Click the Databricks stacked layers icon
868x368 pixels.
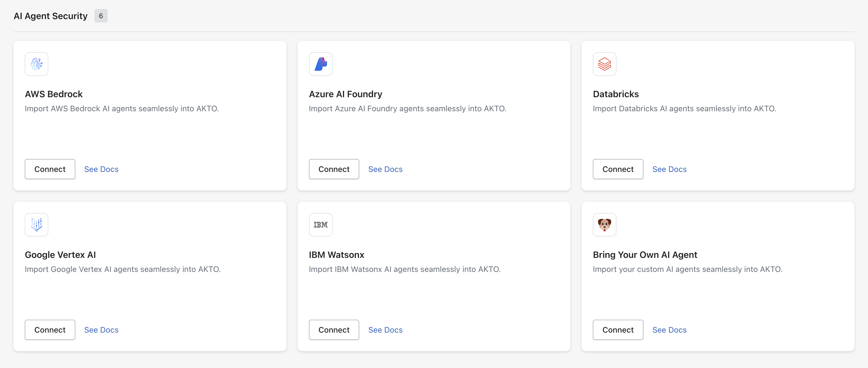[x=604, y=64]
